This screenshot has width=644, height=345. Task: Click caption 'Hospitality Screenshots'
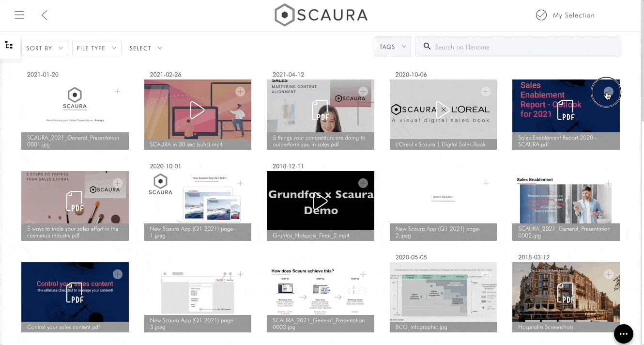pos(546,327)
